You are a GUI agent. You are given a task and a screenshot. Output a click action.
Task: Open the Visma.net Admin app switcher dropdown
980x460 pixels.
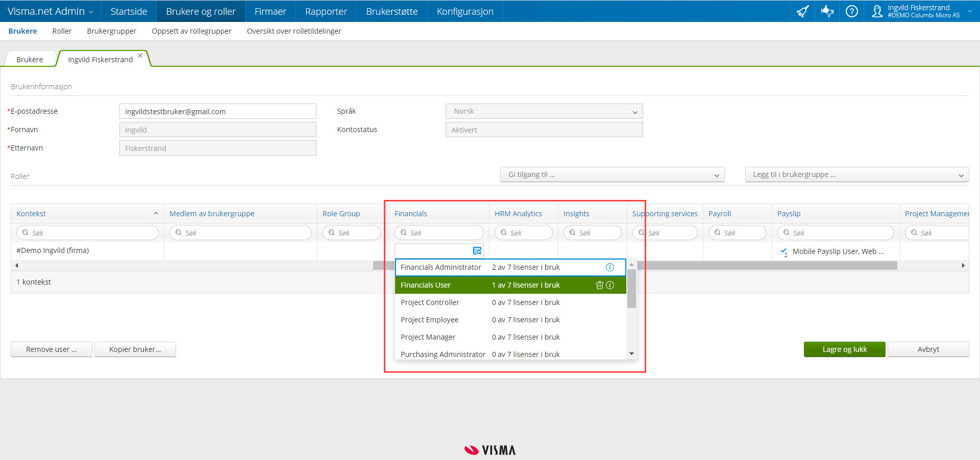(51, 11)
